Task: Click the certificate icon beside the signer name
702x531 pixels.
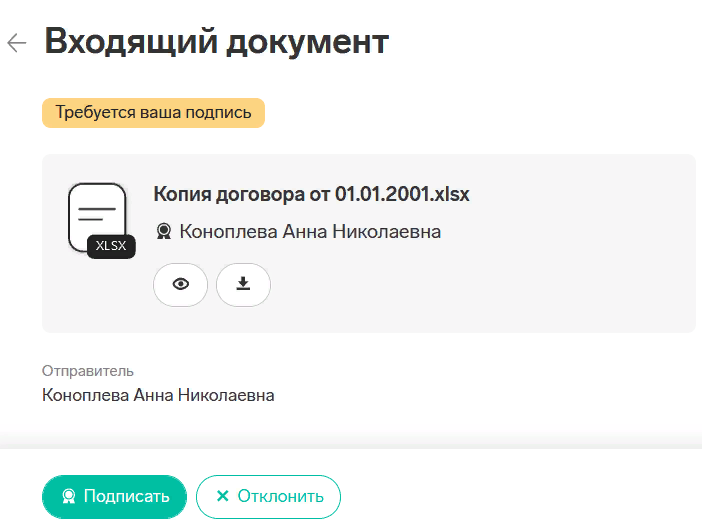Action: point(164,232)
